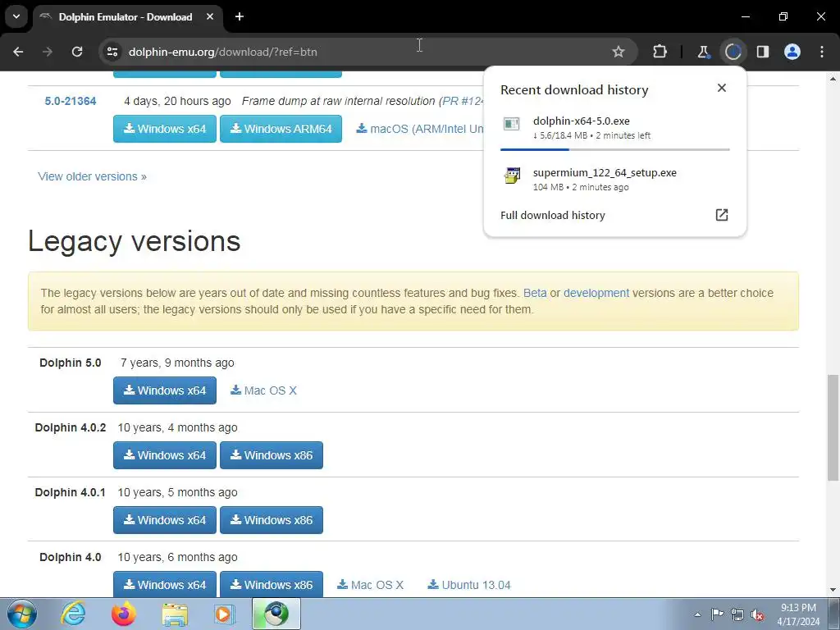840x630 pixels.
Task: Open the Windows Start button
Action: [x=22, y=614]
